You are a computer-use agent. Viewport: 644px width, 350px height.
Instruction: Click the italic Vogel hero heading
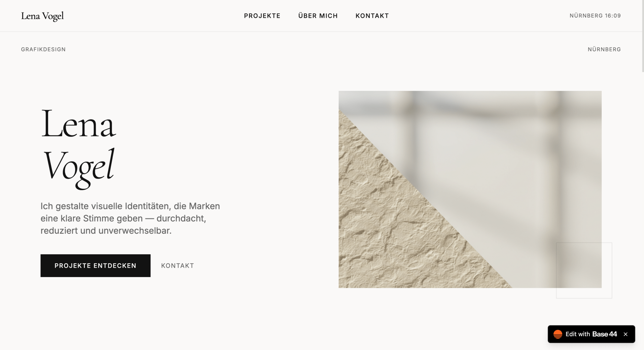79,168
